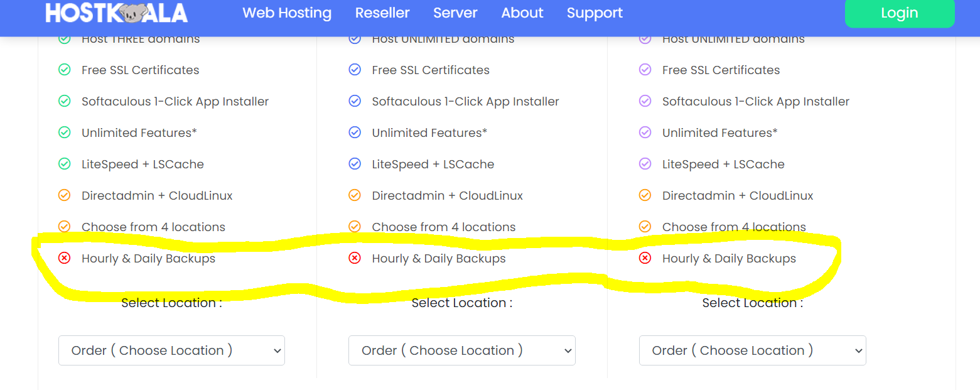Click Unlimited Features* text beside green check

point(139,133)
